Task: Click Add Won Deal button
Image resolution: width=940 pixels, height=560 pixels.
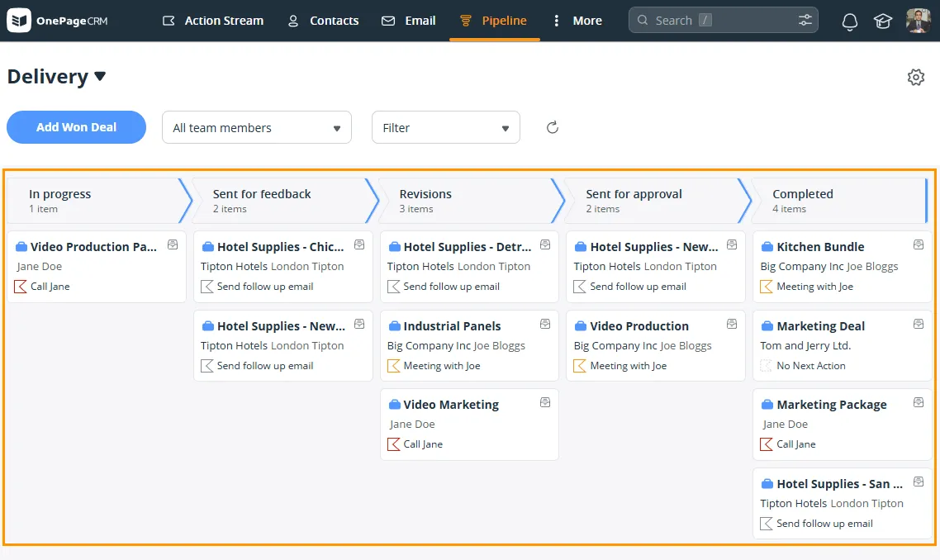Action: click(76, 127)
